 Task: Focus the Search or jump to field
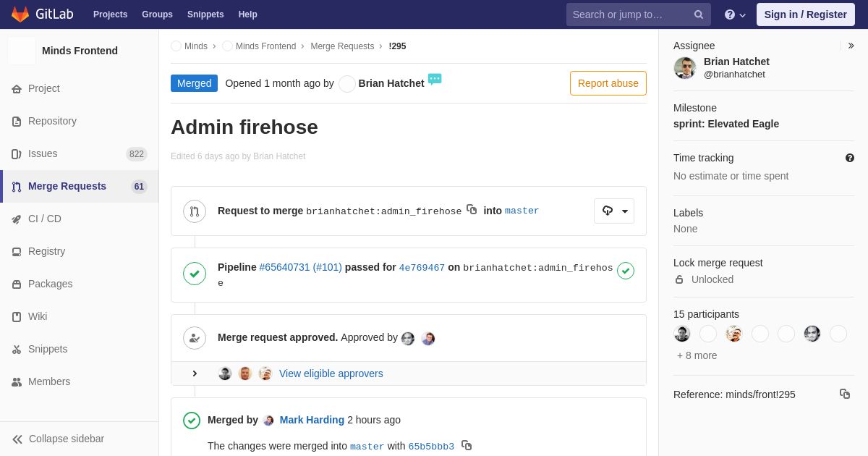638,14
